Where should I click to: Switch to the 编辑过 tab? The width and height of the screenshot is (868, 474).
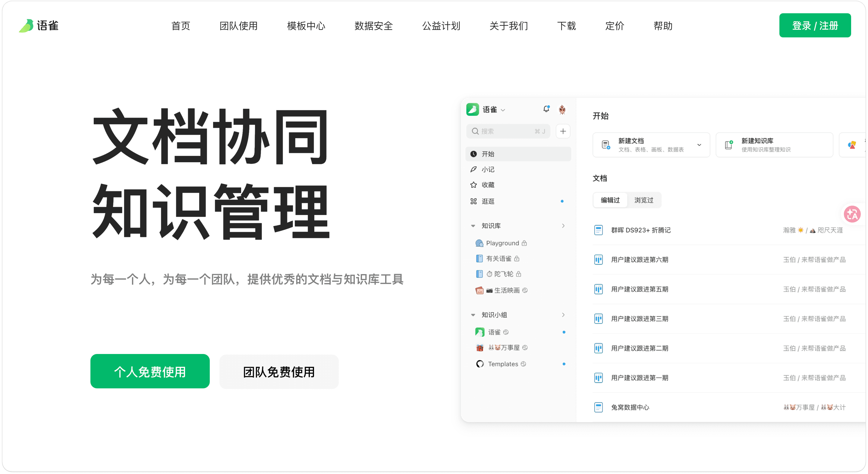[610, 200]
